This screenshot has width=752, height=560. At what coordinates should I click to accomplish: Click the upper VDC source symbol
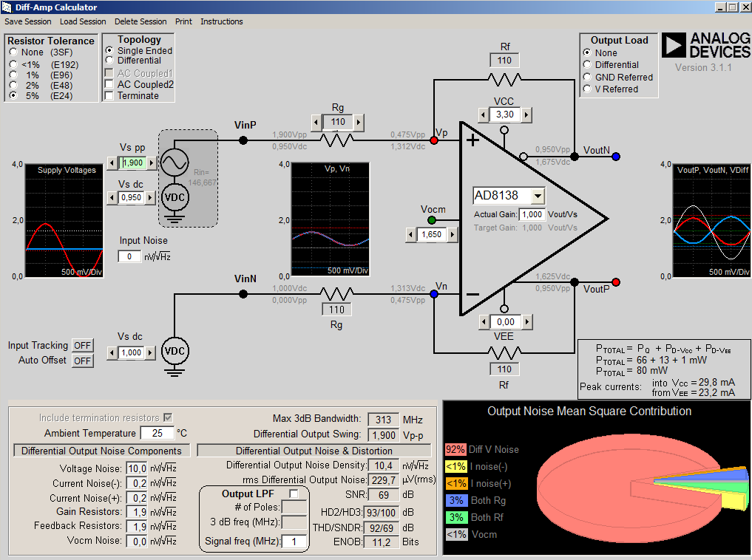(x=175, y=197)
